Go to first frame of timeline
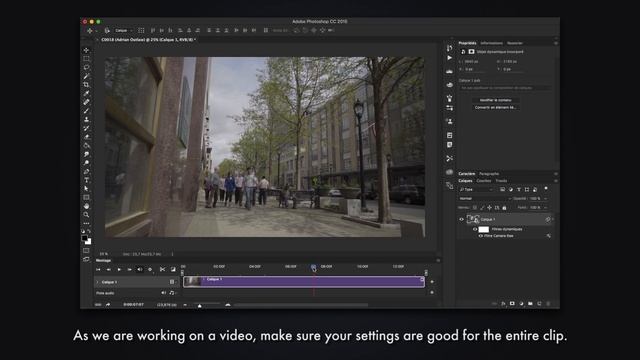640x360 pixels. 98,269
